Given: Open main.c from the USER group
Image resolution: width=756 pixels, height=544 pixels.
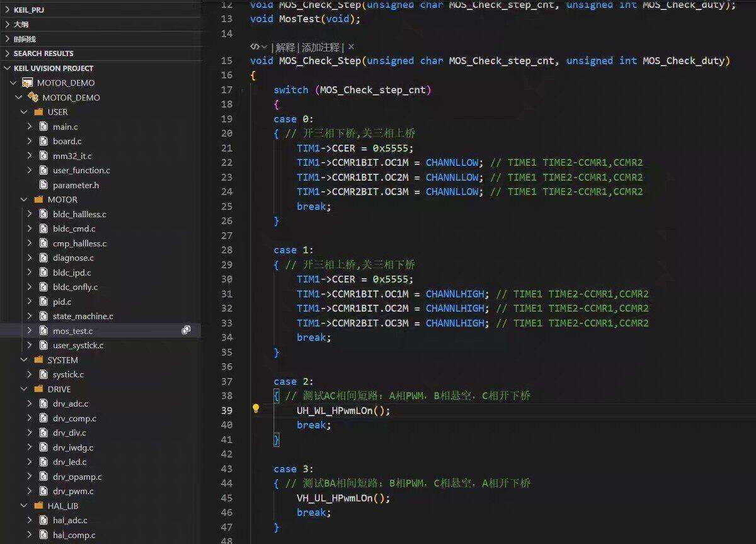Looking at the screenshot, I should (x=65, y=127).
